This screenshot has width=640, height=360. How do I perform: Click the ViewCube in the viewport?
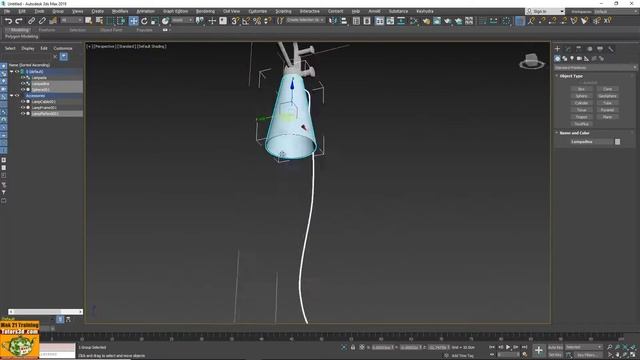point(531,62)
